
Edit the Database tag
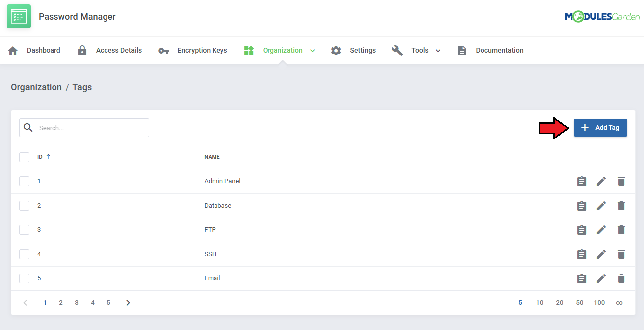[x=601, y=206]
